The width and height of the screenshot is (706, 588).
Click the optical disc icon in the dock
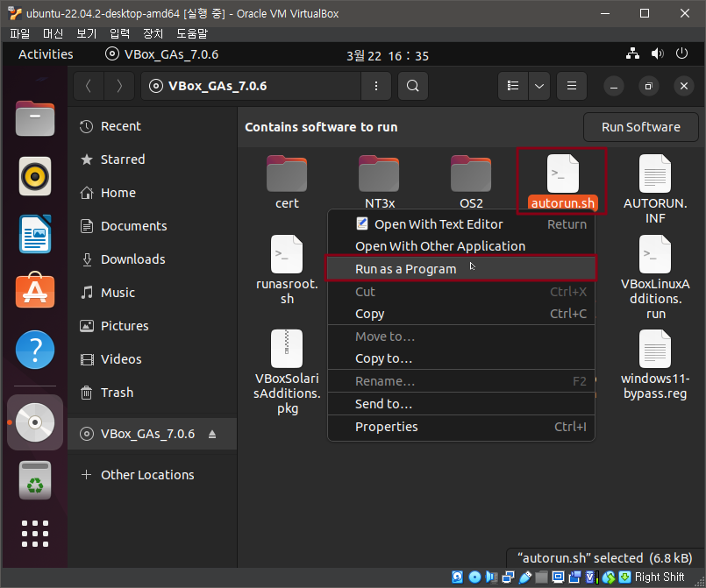tap(35, 422)
